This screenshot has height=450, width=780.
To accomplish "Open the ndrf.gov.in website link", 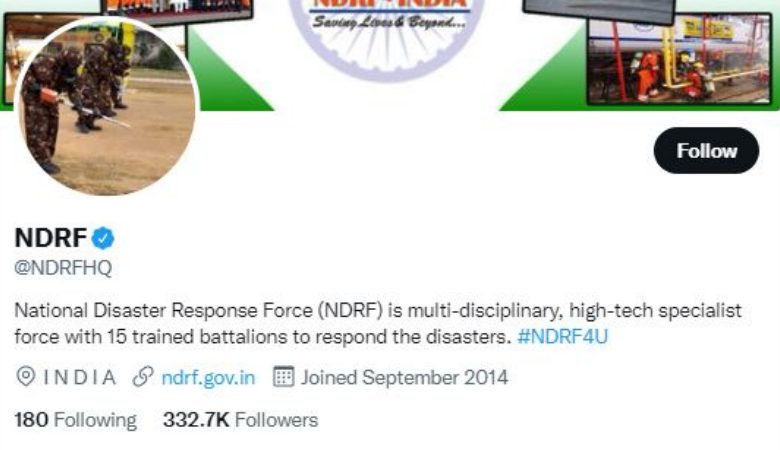I will tap(208, 377).
